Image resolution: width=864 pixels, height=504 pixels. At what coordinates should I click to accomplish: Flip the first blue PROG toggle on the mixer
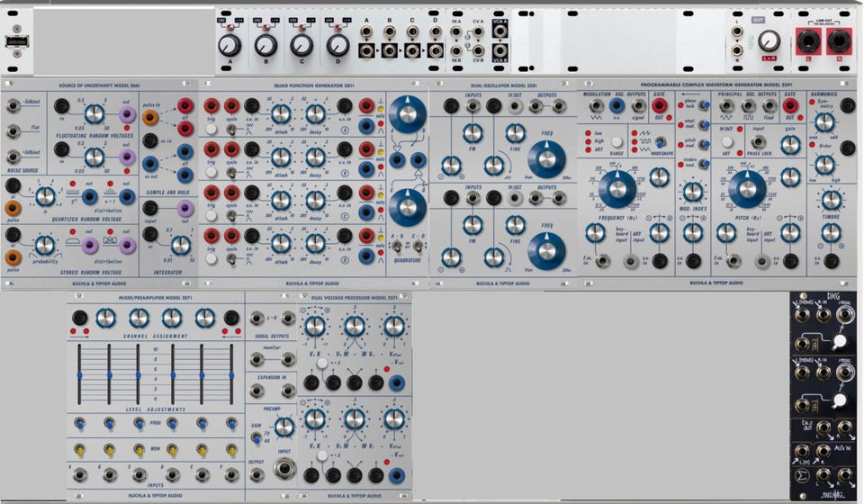[x=79, y=423]
